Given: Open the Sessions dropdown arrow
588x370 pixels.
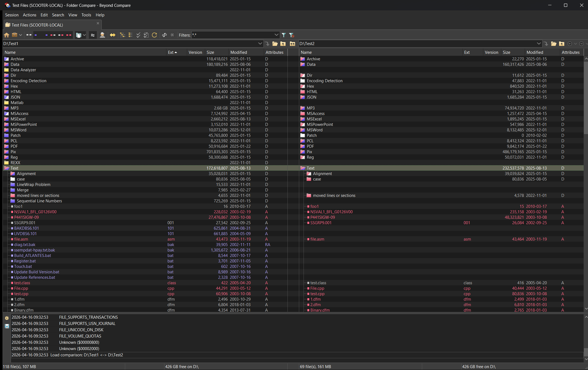Looking at the screenshot, I should [20, 35].
